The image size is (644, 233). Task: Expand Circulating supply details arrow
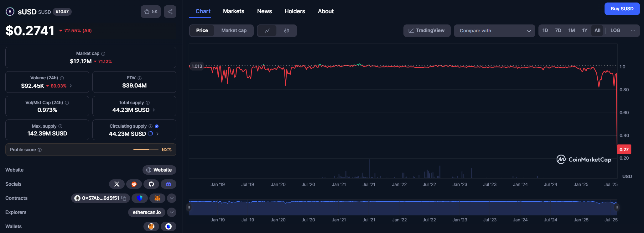pos(157,134)
